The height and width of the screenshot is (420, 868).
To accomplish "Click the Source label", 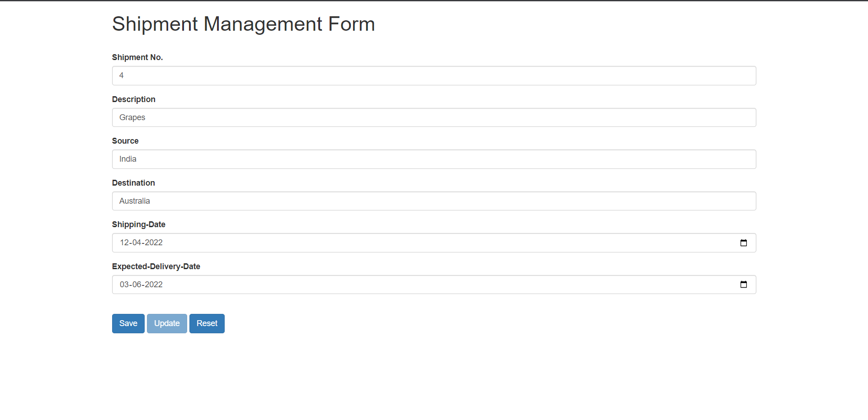I will [x=125, y=141].
